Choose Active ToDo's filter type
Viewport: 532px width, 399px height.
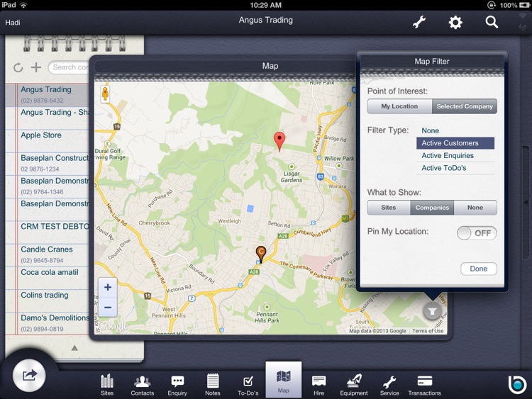455,168
